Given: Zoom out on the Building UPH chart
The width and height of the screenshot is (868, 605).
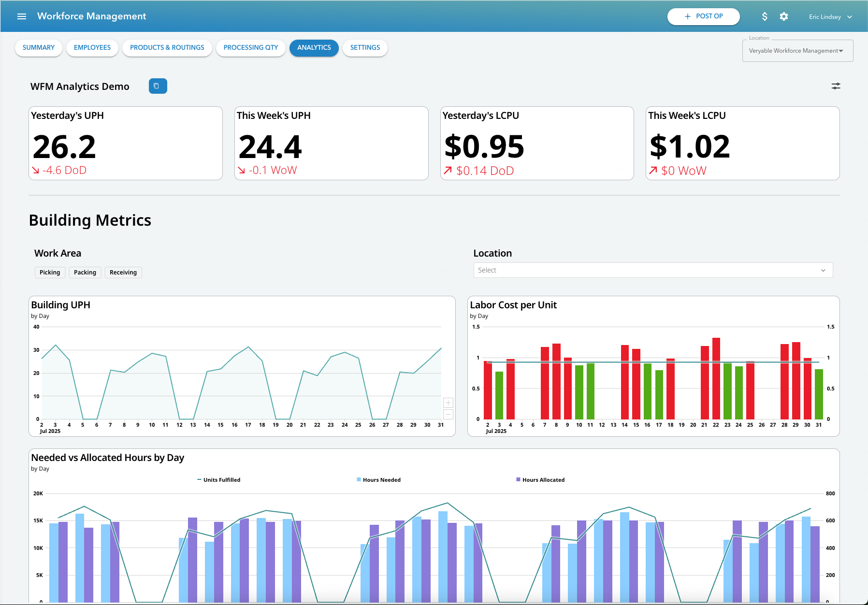Looking at the screenshot, I should pyautogui.click(x=448, y=415).
